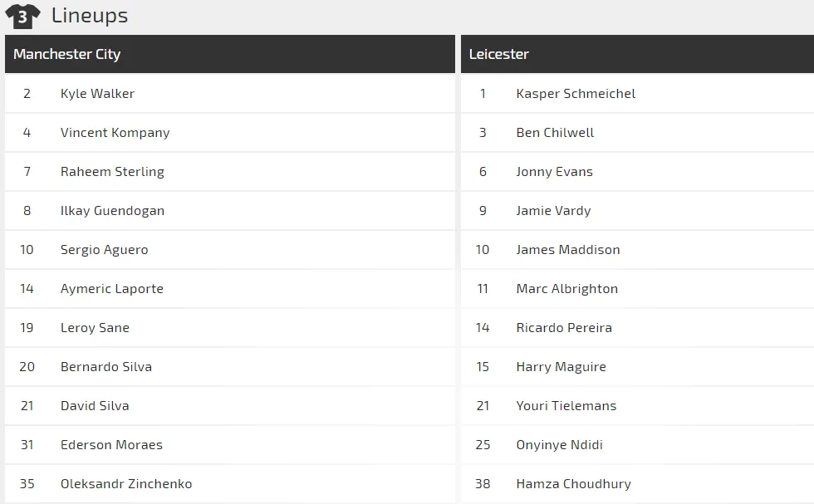Click on Raheem Sterling
814x504 pixels.
112,172
